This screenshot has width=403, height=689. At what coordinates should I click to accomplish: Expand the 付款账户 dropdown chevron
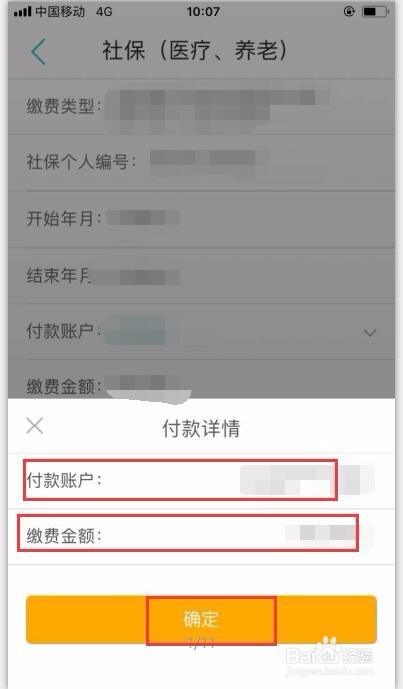click(370, 333)
